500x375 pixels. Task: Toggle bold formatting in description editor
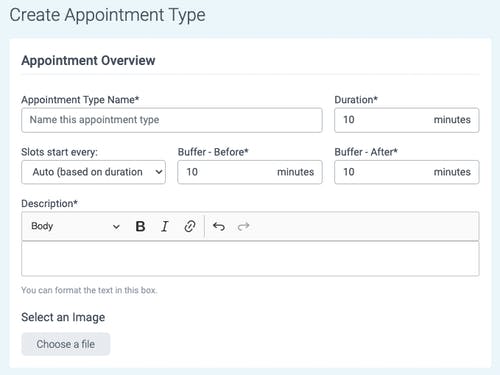pyautogui.click(x=140, y=226)
